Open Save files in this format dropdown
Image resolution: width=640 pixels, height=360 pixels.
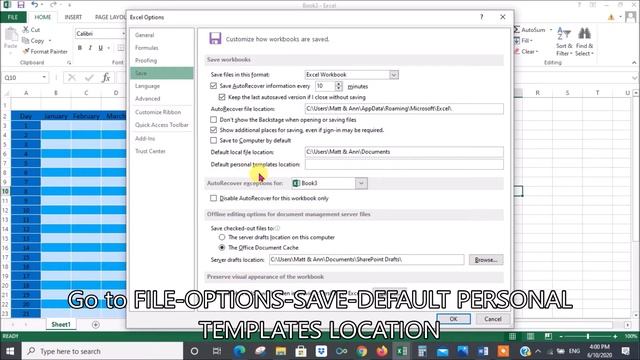click(x=393, y=75)
